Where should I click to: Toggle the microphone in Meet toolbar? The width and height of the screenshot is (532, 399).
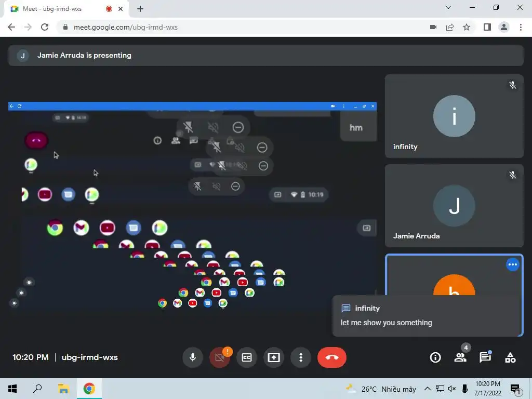tap(193, 357)
